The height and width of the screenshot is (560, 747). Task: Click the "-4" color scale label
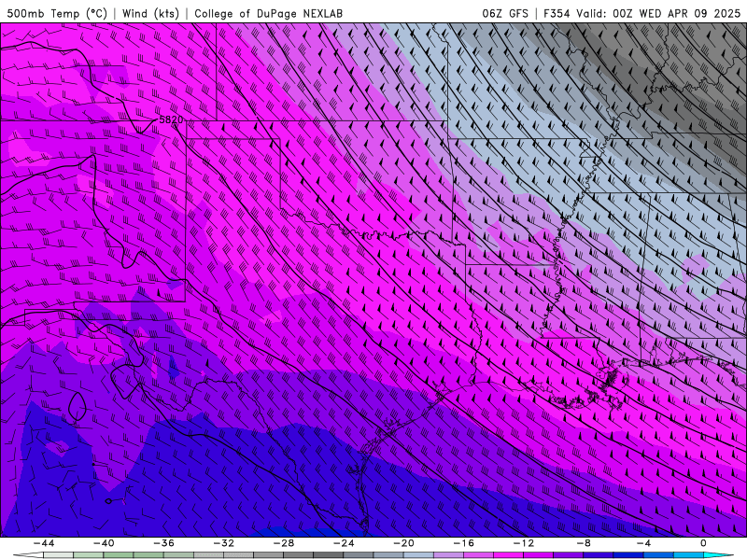click(643, 543)
